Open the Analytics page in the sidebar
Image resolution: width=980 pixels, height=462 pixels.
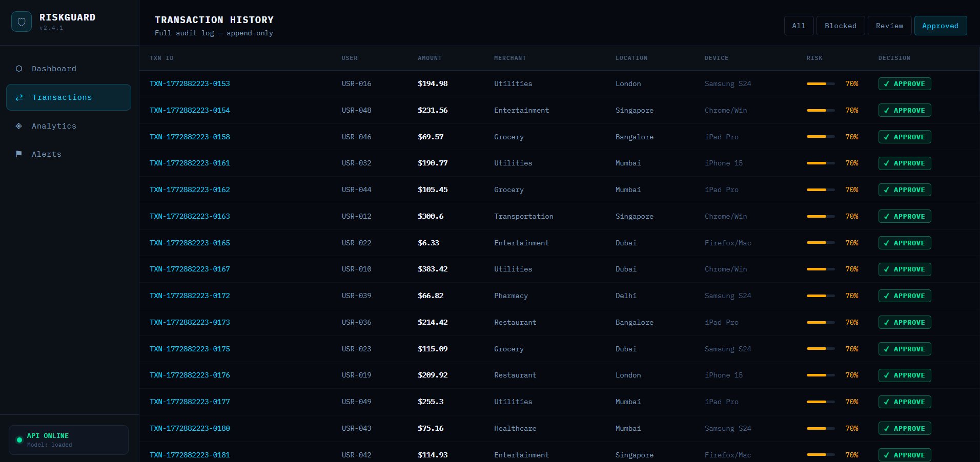pyautogui.click(x=54, y=126)
